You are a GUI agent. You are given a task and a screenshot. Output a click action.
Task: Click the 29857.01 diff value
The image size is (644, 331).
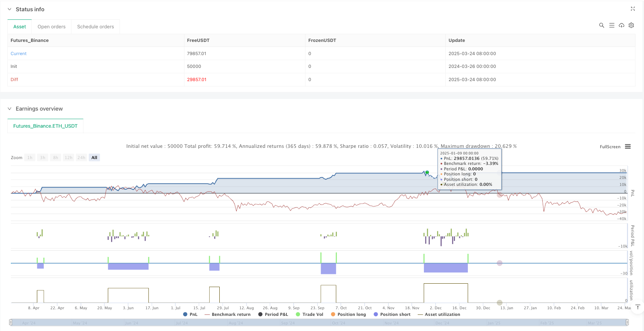tap(196, 80)
